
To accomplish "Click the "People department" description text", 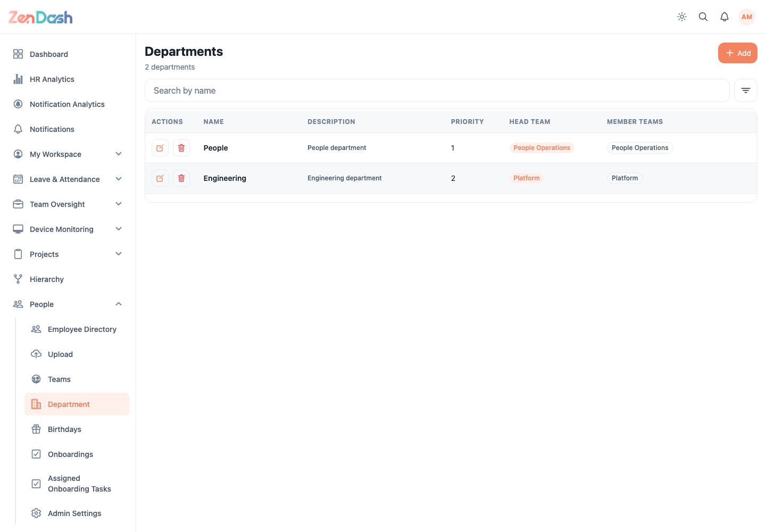I will (337, 148).
